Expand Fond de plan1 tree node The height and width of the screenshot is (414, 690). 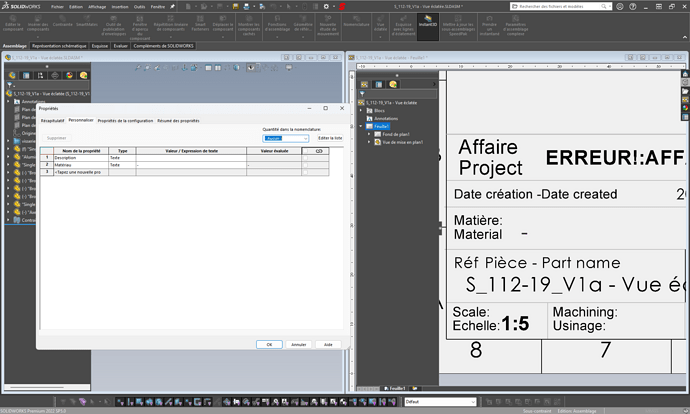pos(370,134)
